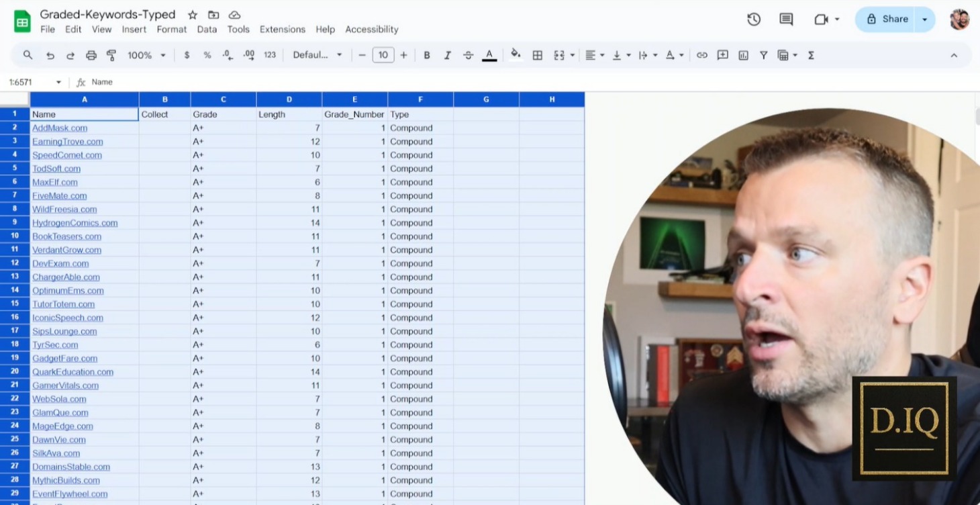The image size is (980, 505).
Task: Open the MythicBuilds.com link
Action: pyautogui.click(x=66, y=480)
